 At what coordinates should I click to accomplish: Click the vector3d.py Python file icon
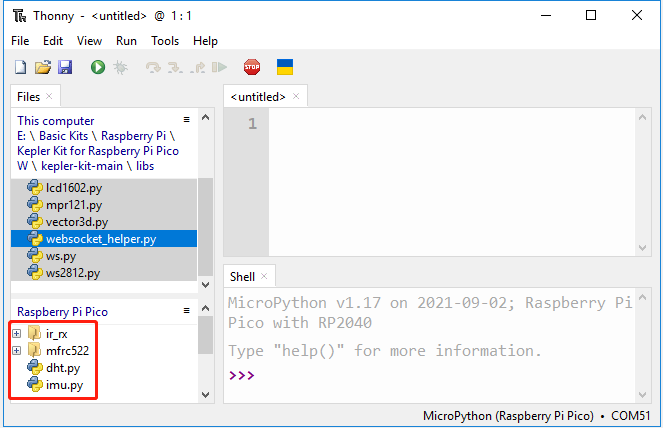coord(35,222)
